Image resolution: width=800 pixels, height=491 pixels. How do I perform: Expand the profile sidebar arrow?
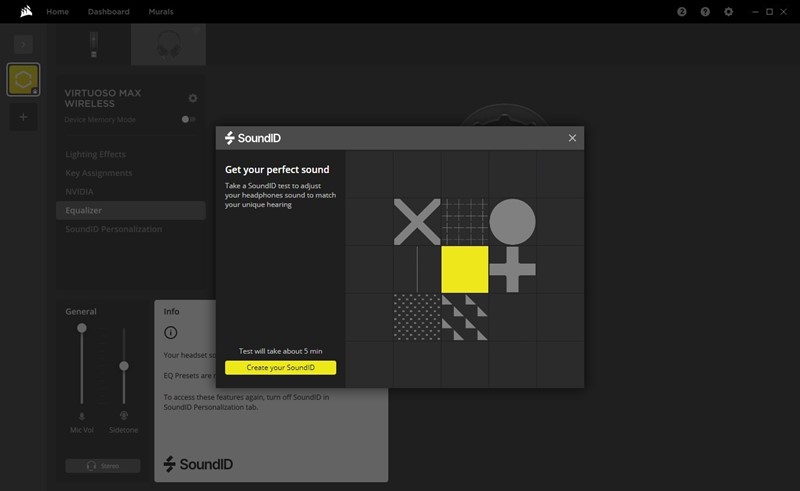(x=23, y=44)
